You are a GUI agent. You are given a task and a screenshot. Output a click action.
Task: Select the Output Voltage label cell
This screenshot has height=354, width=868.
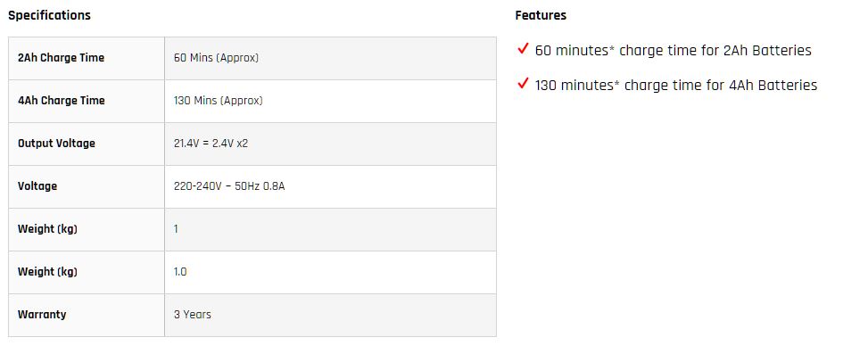coord(87,144)
